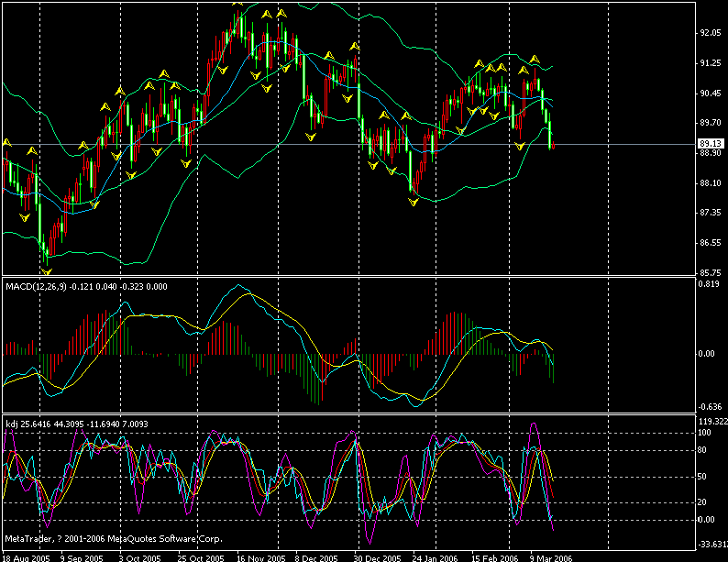This screenshot has width=728, height=562.
Task: Click the fractal arrow beneath the January 2006 low
Action: [413, 201]
